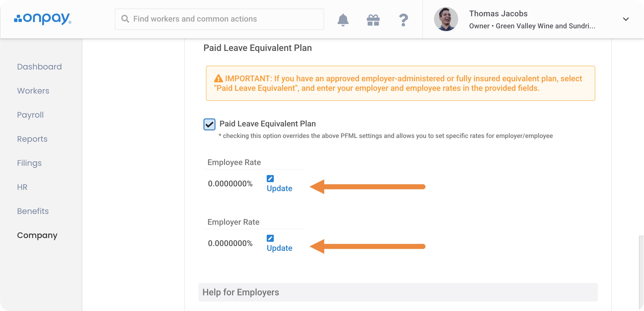This screenshot has width=644, height=311.
Task: Go to the Payroll section
Action: click(x=30, y=115)
